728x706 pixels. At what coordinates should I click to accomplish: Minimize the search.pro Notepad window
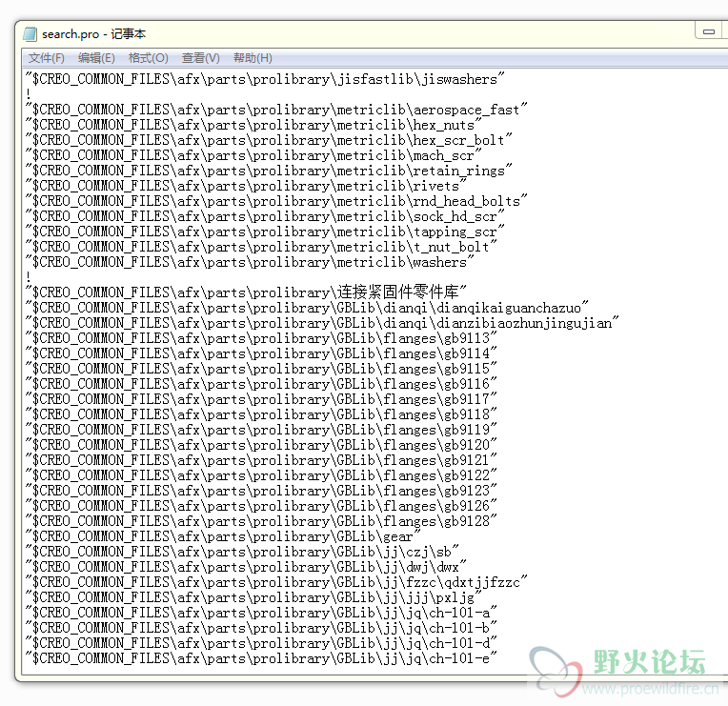point(709,31)
